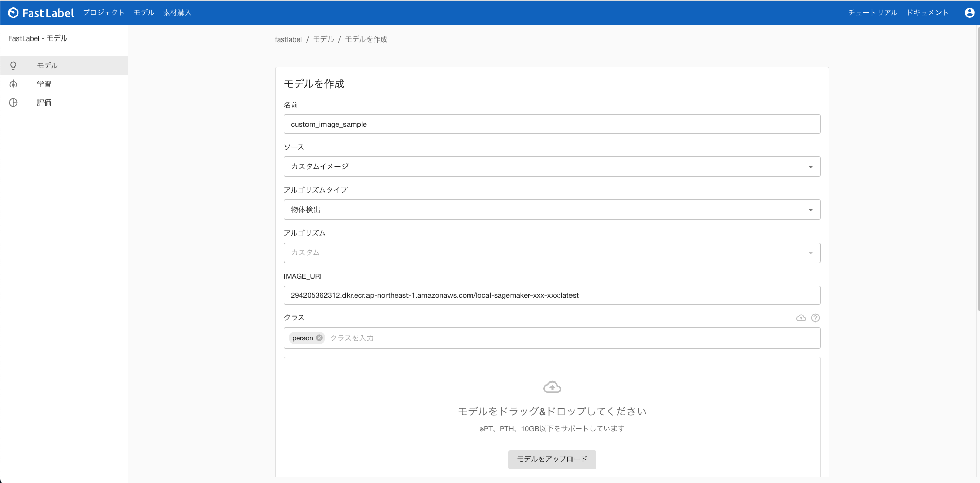Click the fastlabel breadcrumb link
This screenshot has width=980, height=483.
click(x=288, y=39)
